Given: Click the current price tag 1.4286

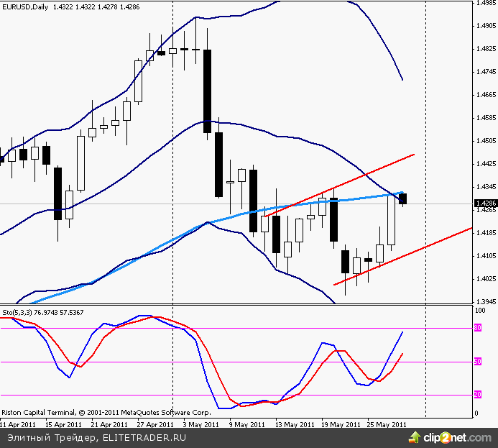Looking at the screenshot, I should pos(486,204).
